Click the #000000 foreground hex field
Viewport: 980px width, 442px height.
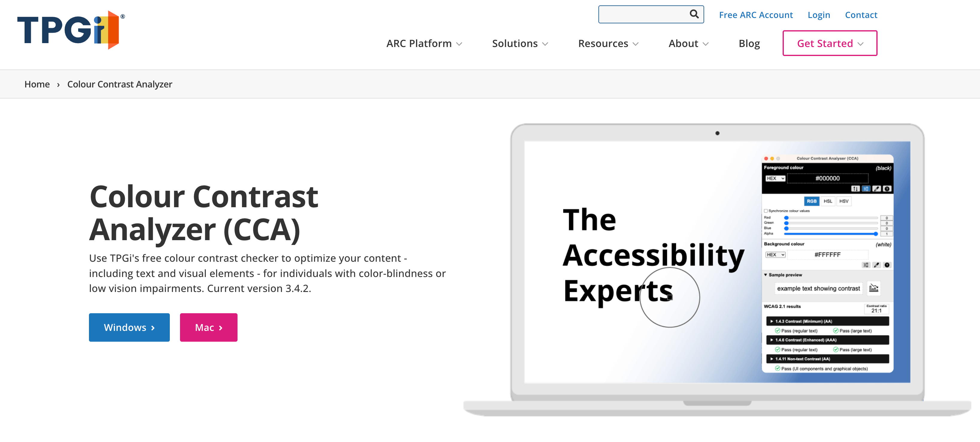[x=828, y=178]
